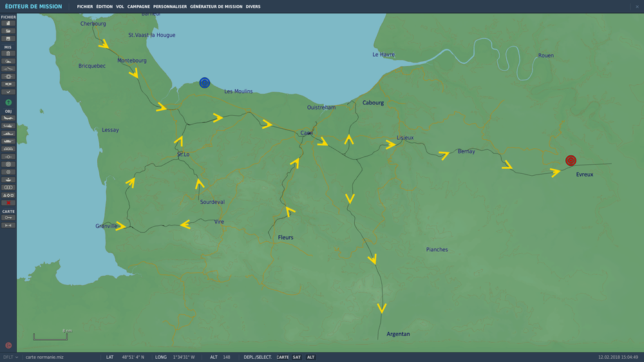Select the concentric circles zone icon
Image resolution: width=644 pixels, height=362 pixels.
tap(8, 164)
